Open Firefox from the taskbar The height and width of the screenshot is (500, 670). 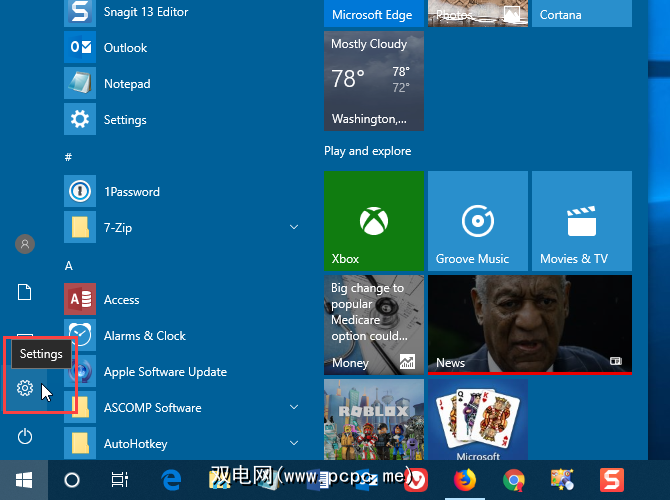(465, 480)
